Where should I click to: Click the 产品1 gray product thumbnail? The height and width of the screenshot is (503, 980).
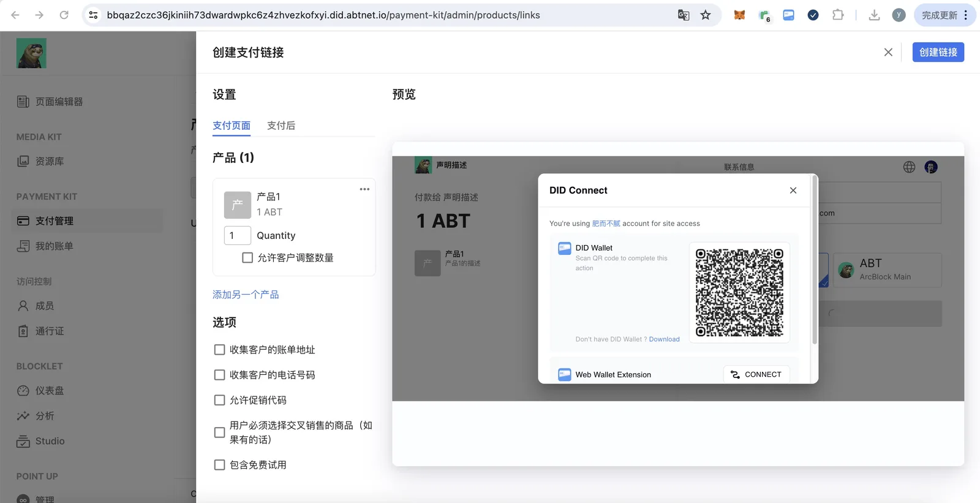[x=238, y=205]
